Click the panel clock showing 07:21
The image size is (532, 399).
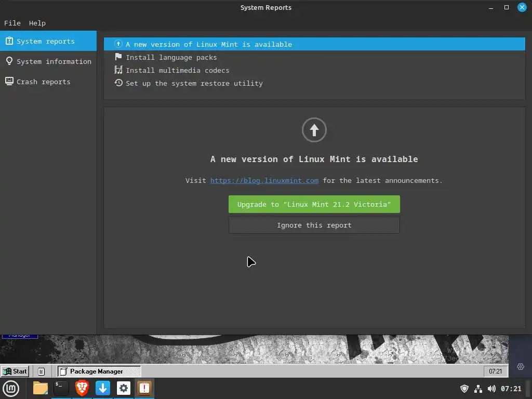(511, 389)
